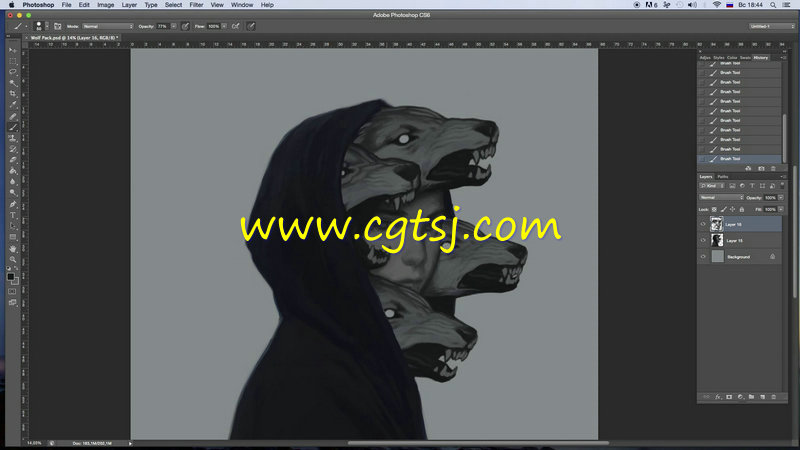800x450 pixels.
Task: Open the Flow slider arrow
Action: [224, 26]
